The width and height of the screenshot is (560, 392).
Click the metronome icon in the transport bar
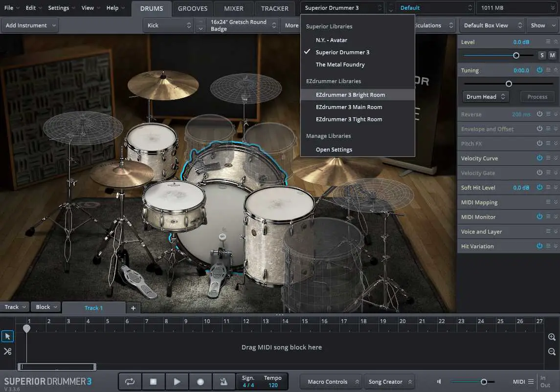point(224,381)
